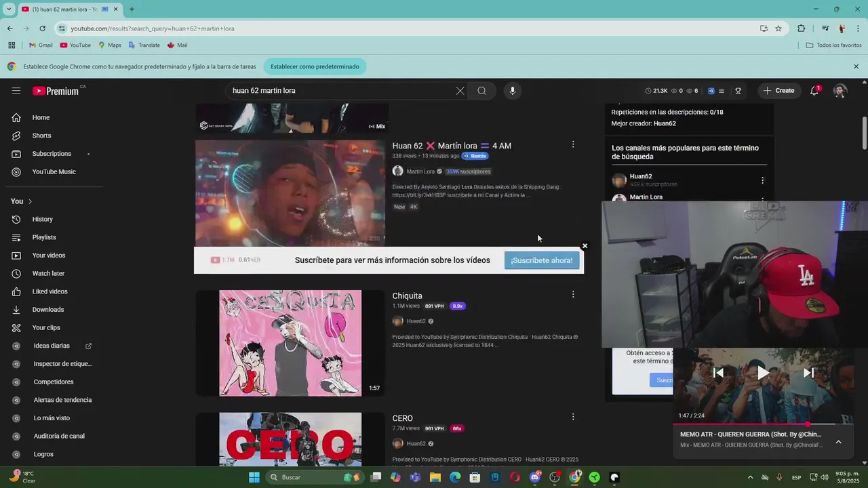Click the Create button
868x488 pixels.
[779, 91]
